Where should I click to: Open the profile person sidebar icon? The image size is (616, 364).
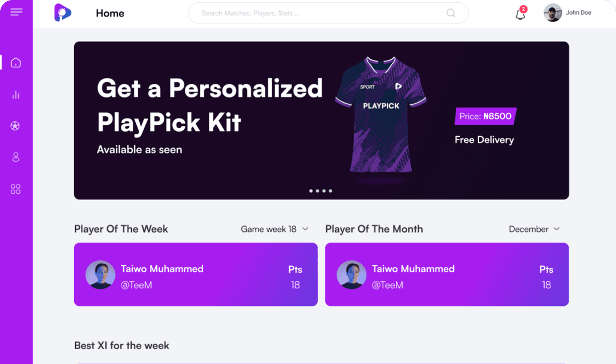(16, 157)
